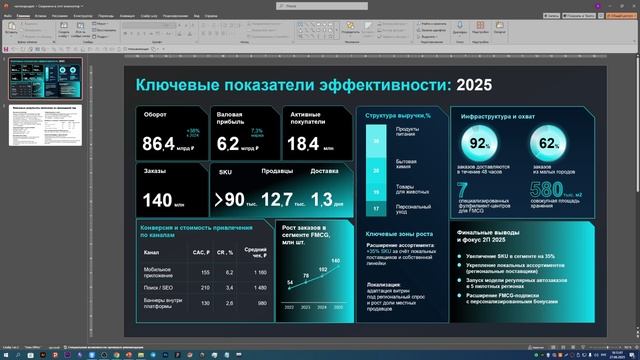Open the Раздел section dropdown

pyautogui.click(x=101, y=36)
